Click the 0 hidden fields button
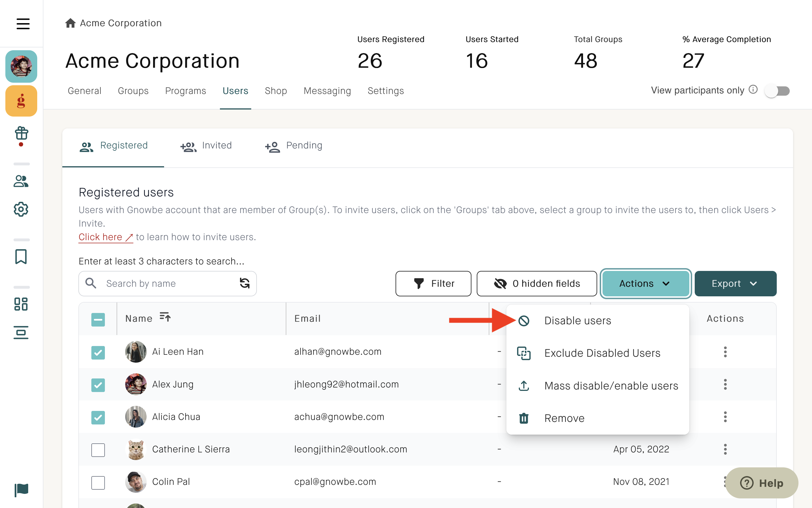The height and width of the screenshot is (508, 812). coord(537,283)
